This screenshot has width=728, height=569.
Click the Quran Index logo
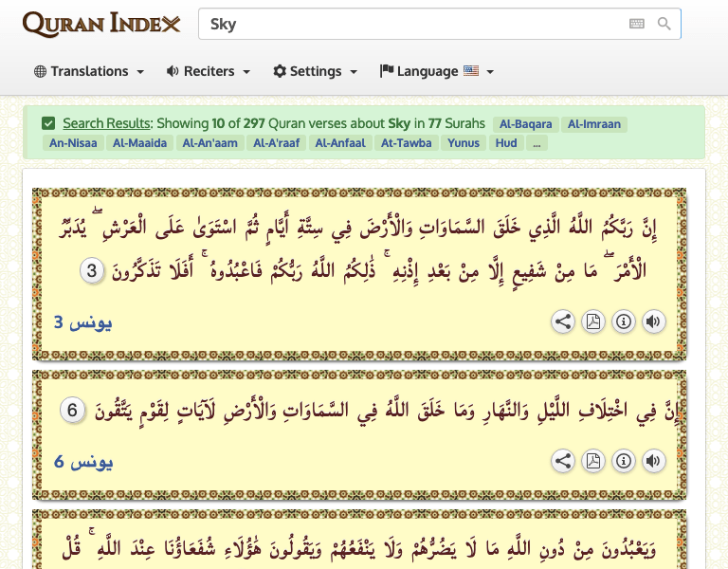coord(101,24)
